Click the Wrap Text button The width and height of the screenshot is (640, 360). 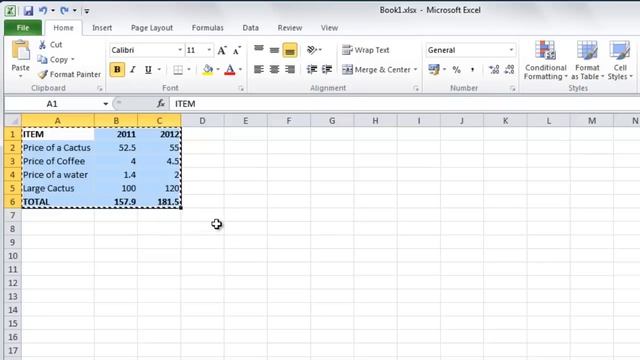coord(366,50)
